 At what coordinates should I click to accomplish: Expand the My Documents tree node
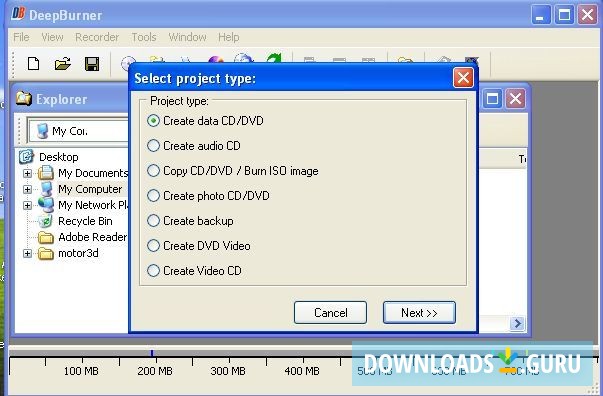(x=27, y=173)
